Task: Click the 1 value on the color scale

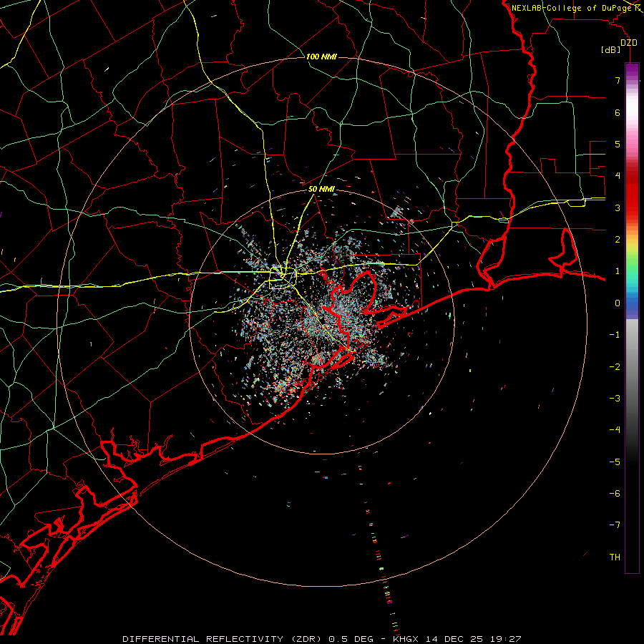Action: [x=618, y=271]
